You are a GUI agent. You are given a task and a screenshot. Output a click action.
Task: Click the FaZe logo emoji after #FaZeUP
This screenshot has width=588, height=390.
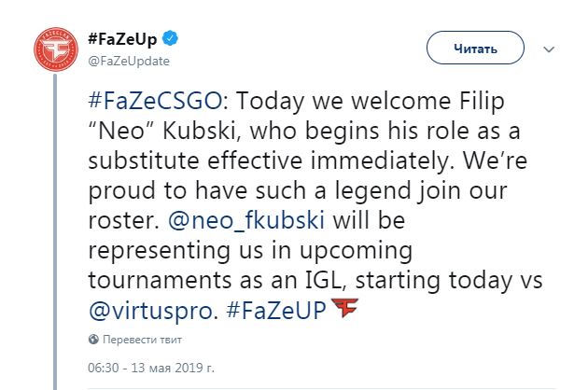[345, 308]
